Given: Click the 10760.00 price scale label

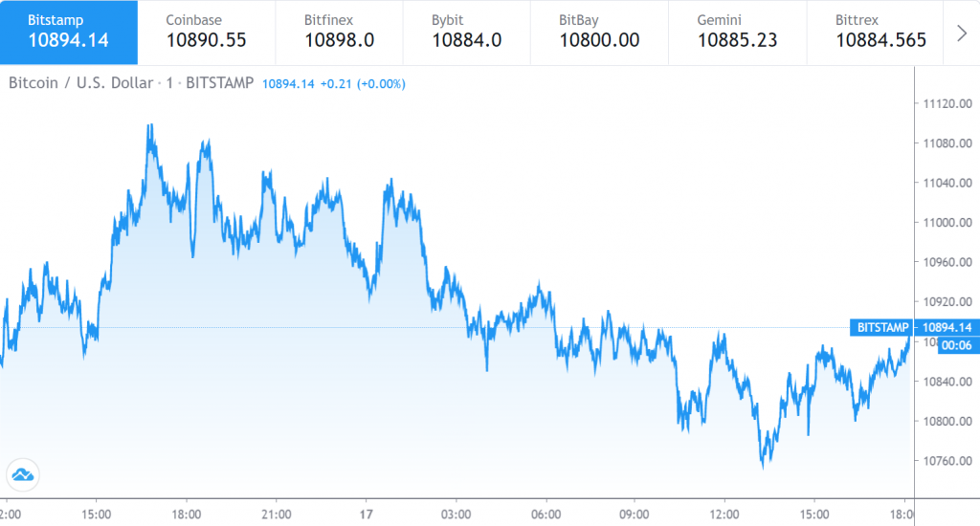Looking at the screenshot, I should [944, 461].
